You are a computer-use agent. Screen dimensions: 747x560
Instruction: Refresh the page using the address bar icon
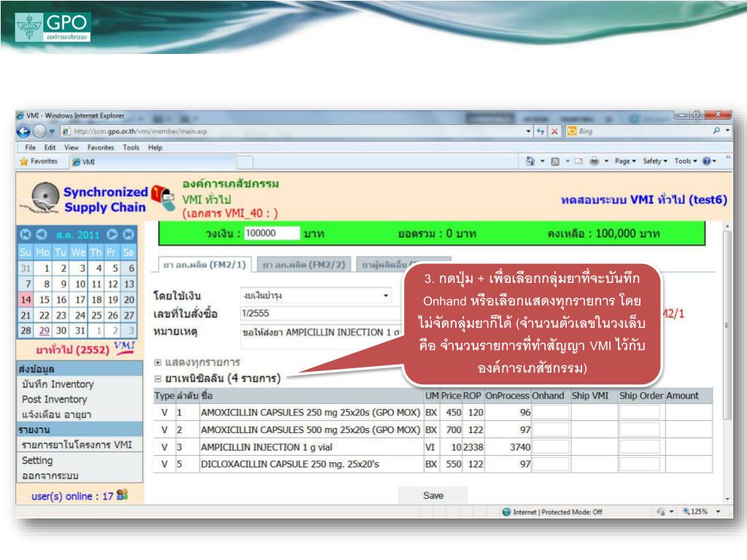[541, 131]
